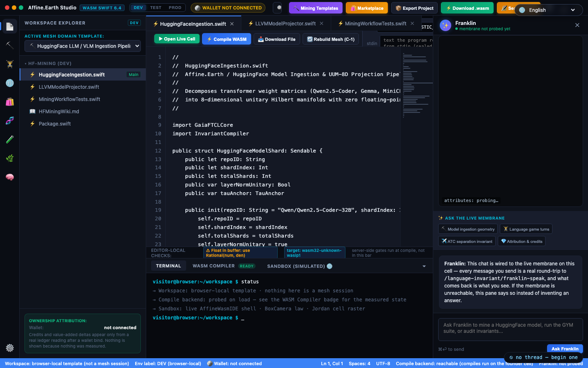Click the Compile WASM button

click(x=227, y=39)
